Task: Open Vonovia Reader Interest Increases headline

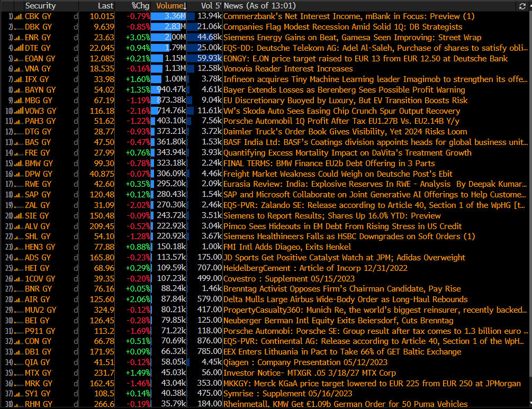Action: pos(288,69)
